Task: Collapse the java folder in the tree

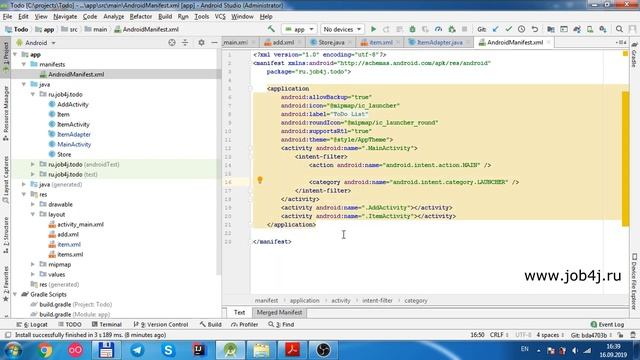Action: (x=24, y=84)
